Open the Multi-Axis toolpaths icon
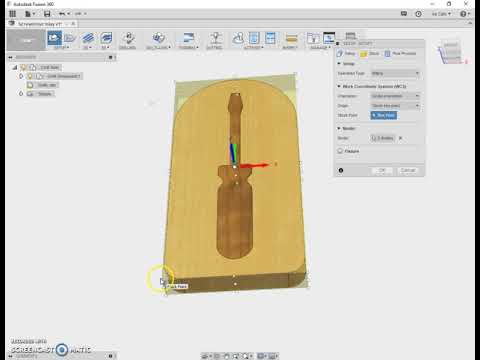This screenshot has width=480, height=360. 158,38
